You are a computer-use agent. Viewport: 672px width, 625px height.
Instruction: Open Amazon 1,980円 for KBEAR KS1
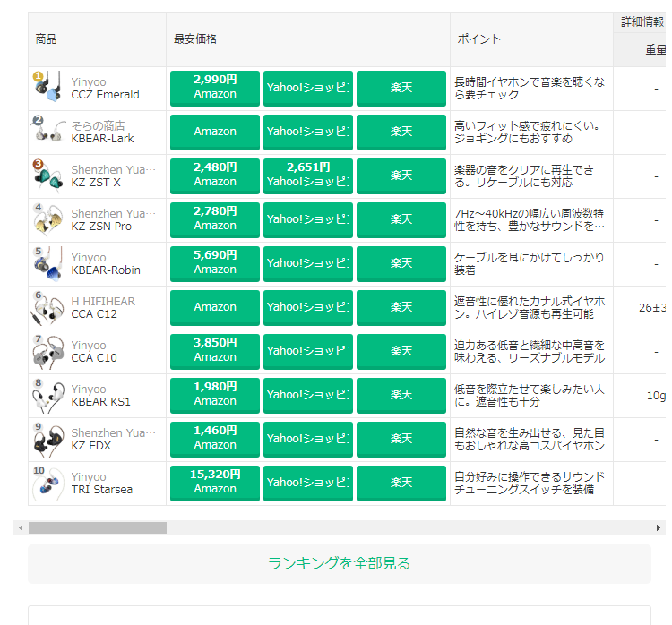(x=215, y=396)
